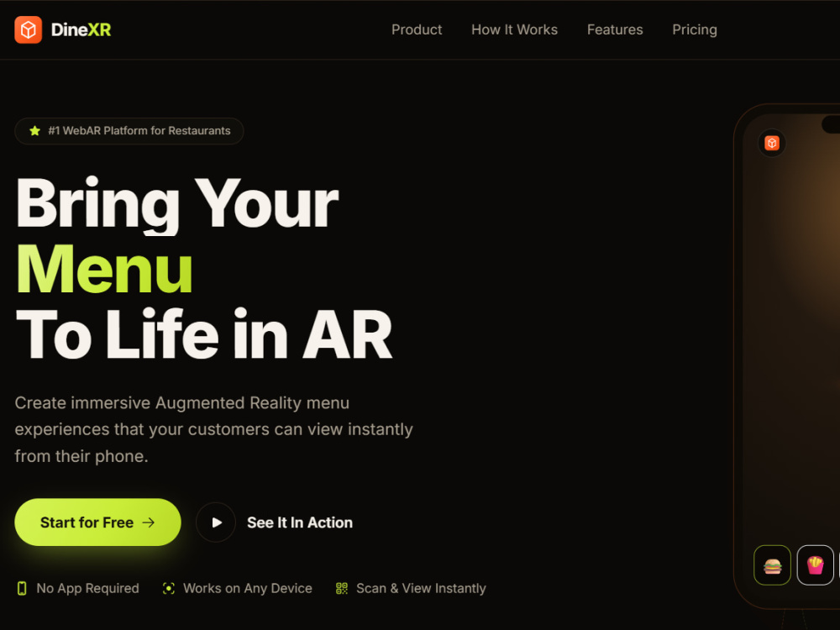The image size is (840, 630).
Task: Click the 'To Life in AR' headline text
Action: click(x=204, y=333)
